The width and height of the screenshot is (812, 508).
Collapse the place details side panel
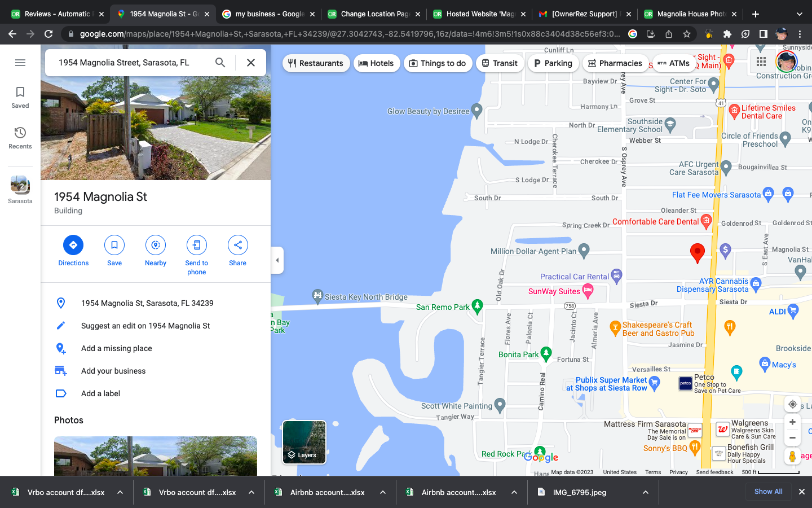[x=277, y=260]
